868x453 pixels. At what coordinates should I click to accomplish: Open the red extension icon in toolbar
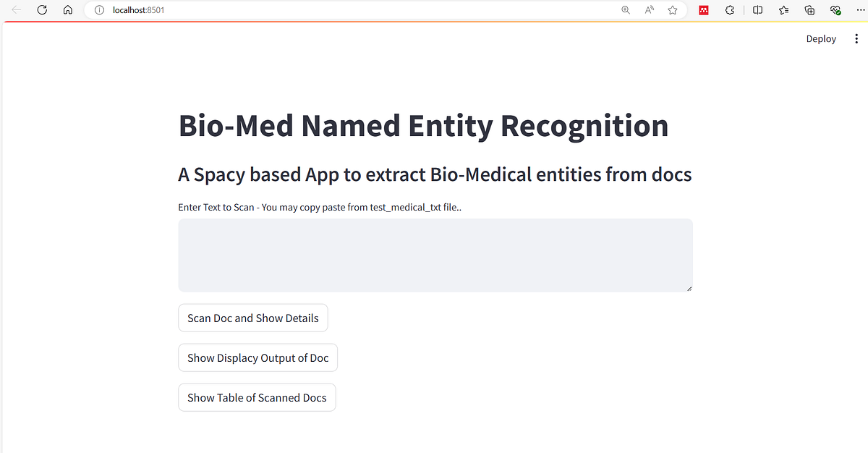(703, 10)
